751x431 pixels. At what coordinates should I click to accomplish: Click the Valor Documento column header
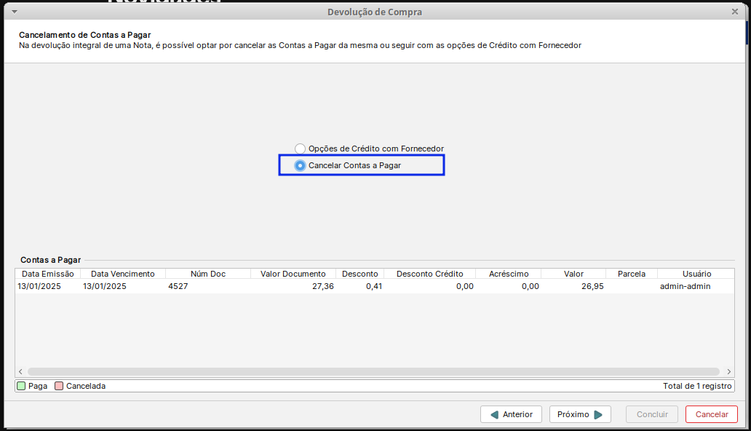pos(292,273)
